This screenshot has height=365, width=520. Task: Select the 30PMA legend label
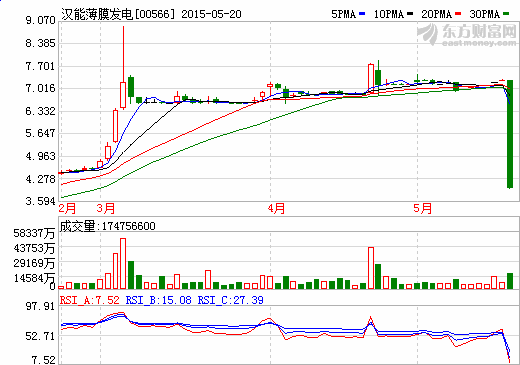[485, 14]
